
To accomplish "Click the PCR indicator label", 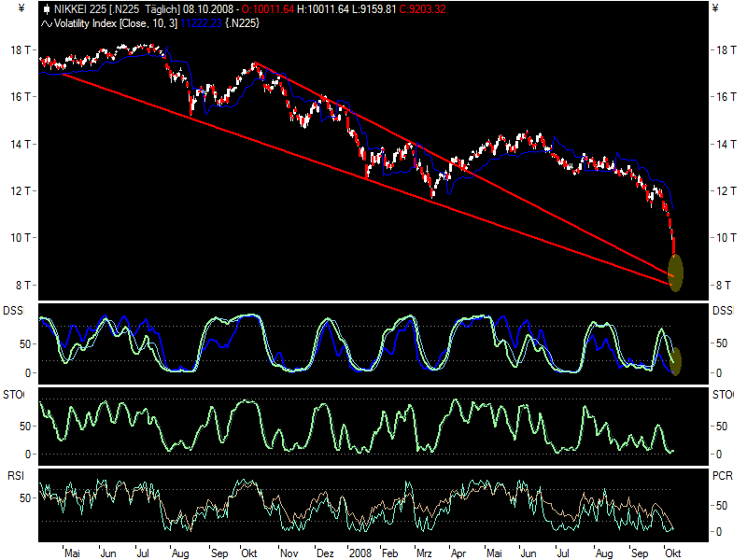I will point(722,476).
